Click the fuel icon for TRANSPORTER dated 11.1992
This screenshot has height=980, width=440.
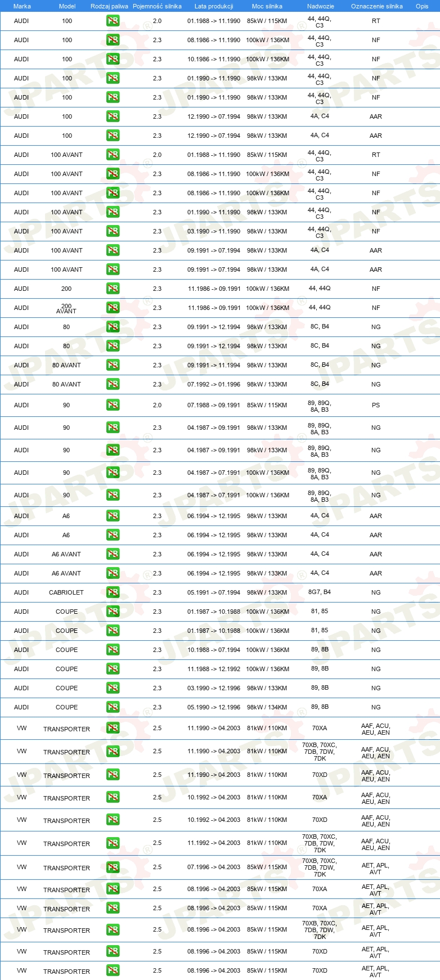[113, 843]
